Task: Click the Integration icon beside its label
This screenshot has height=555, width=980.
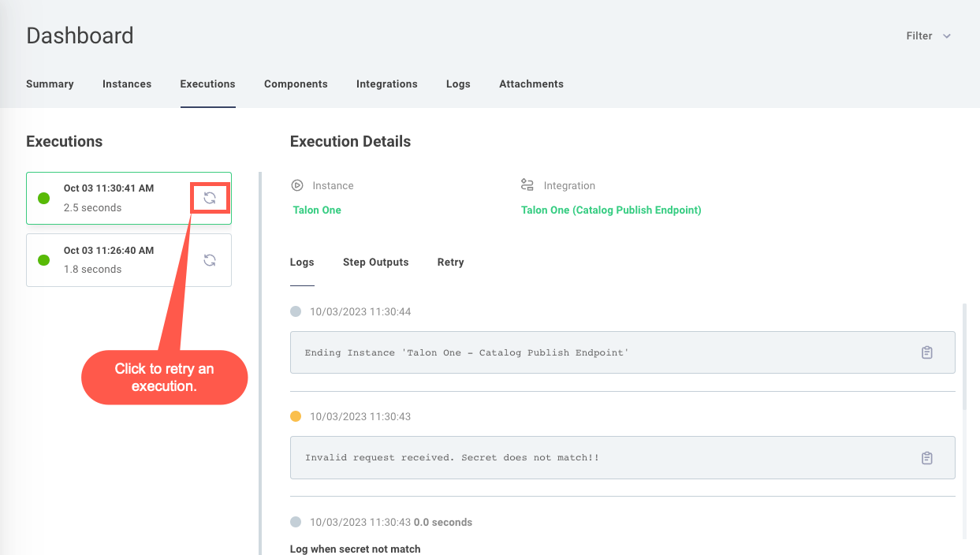Action: pyautogui.click(x=527, y=184)
